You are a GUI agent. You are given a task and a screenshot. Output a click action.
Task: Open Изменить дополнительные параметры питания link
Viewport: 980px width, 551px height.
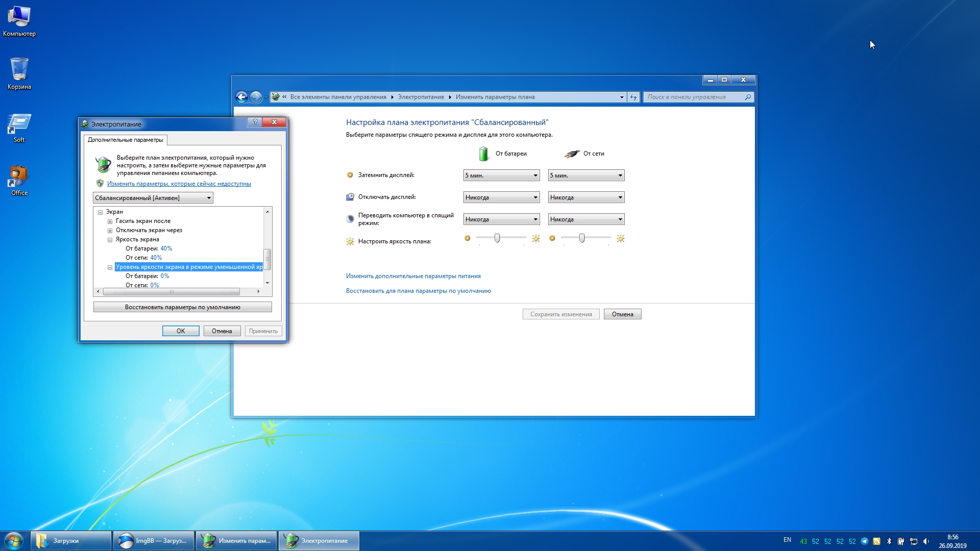[413, 276]
